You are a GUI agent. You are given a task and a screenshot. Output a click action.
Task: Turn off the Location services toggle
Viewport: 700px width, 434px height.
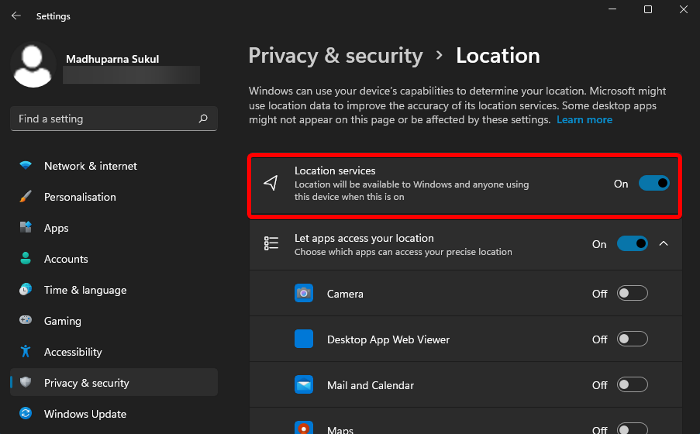[653, 184]
